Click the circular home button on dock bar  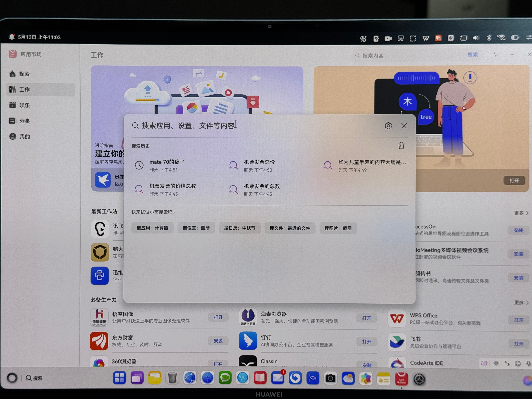(x=12, y=378)
